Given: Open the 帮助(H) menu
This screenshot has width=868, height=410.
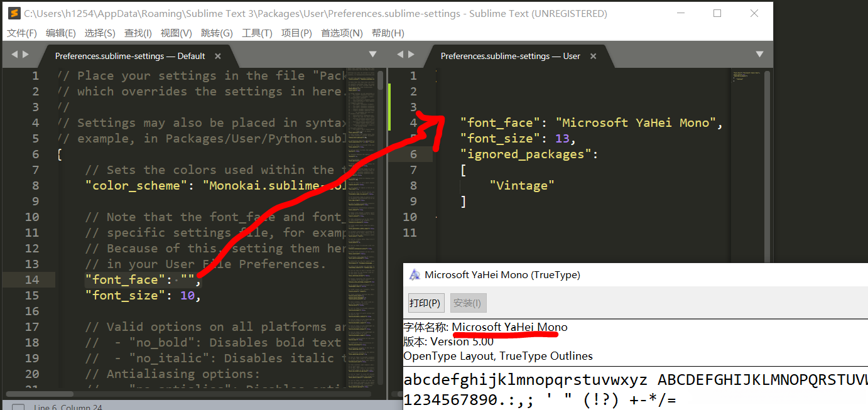Looking at the screenshot, I should [x=388, y=33].
